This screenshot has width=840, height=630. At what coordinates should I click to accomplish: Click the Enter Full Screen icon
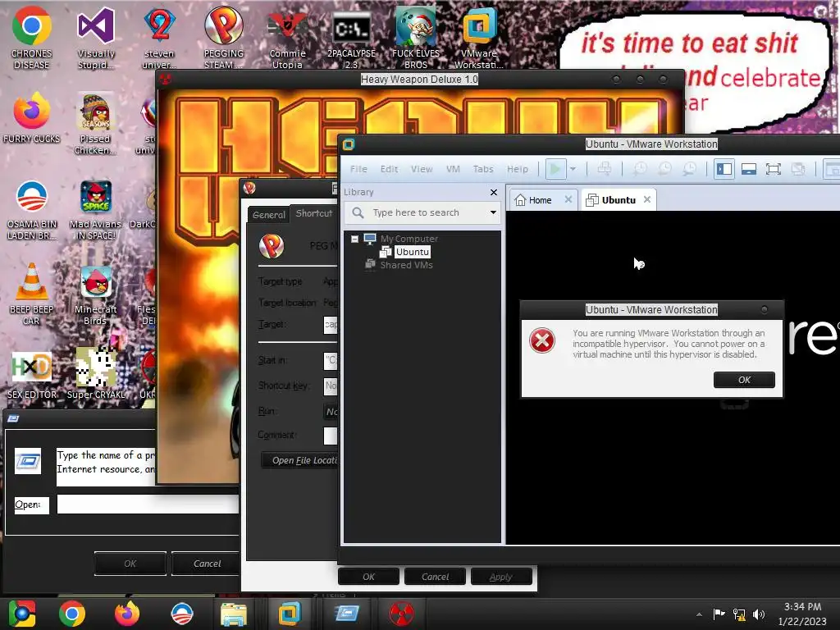coord(773,169)
